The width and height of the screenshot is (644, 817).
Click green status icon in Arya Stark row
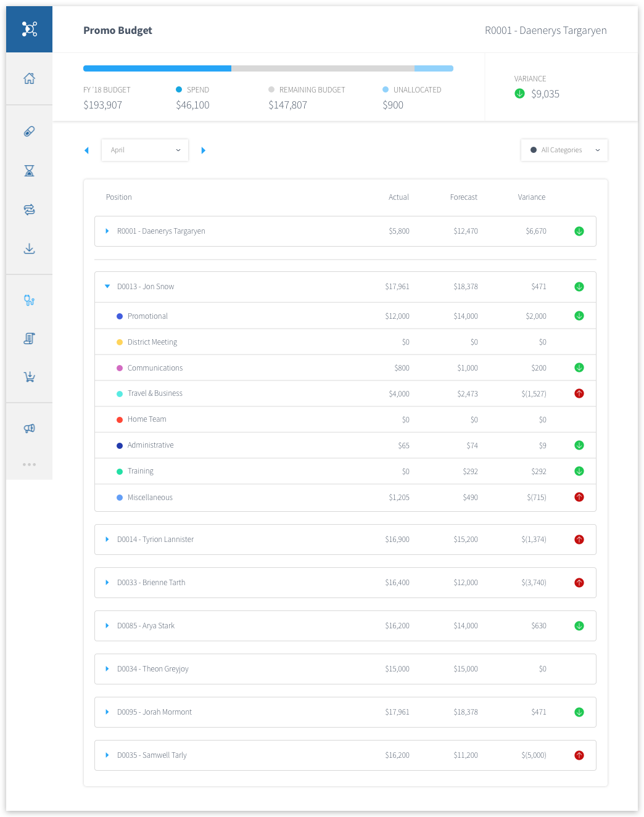coord(579,626)
